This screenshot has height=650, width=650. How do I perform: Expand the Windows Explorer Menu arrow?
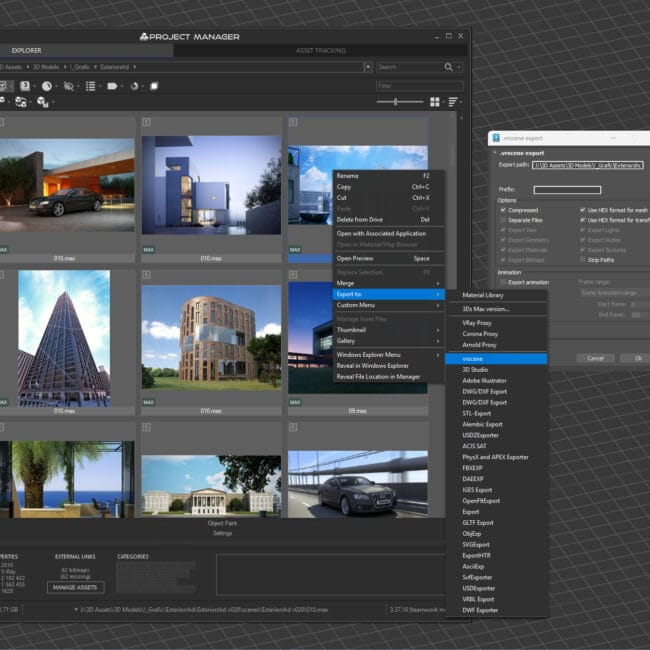438,355
